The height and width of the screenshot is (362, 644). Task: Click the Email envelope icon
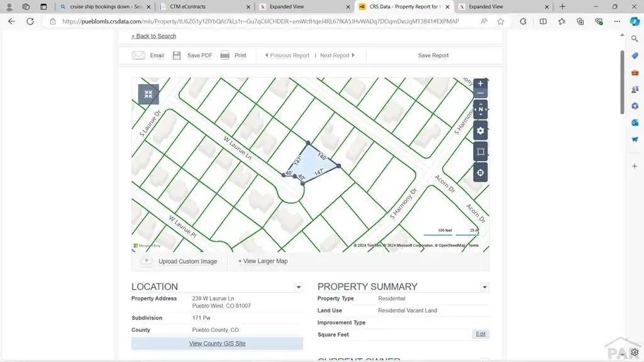[x=138, y=55]
